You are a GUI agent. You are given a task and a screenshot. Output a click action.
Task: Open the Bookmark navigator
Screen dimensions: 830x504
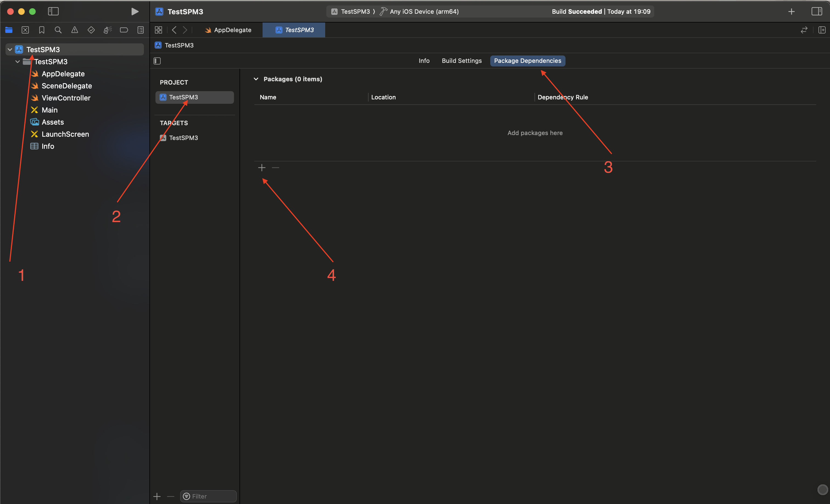(42, 30)
